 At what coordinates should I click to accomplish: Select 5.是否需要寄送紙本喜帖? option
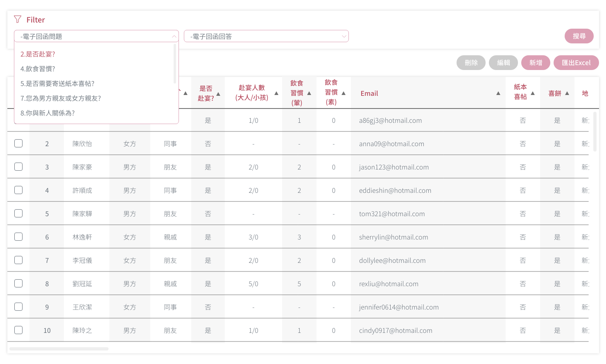point(57,84)
